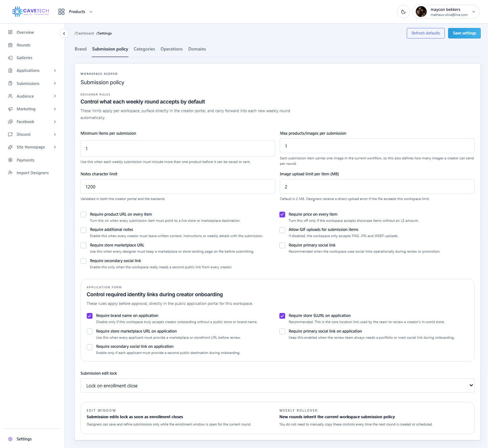Select the Submission policy tab
The width and height of the screenshot is (488, 448).
click(110, 49)
